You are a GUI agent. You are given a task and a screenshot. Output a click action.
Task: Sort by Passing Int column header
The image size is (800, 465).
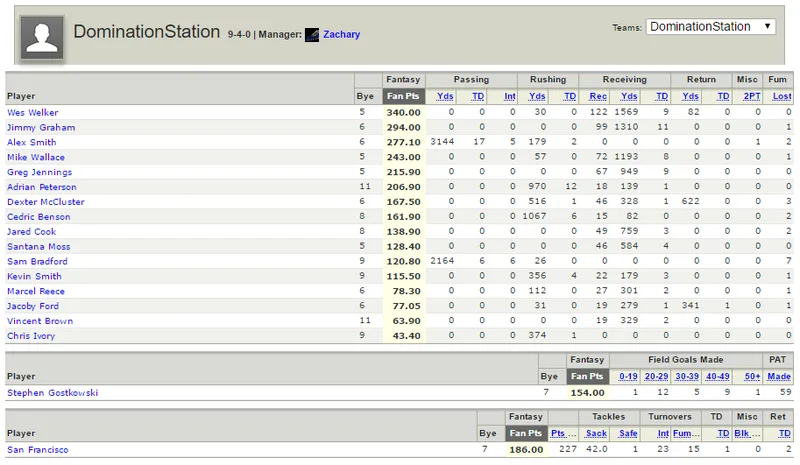[x=510, y=96]
